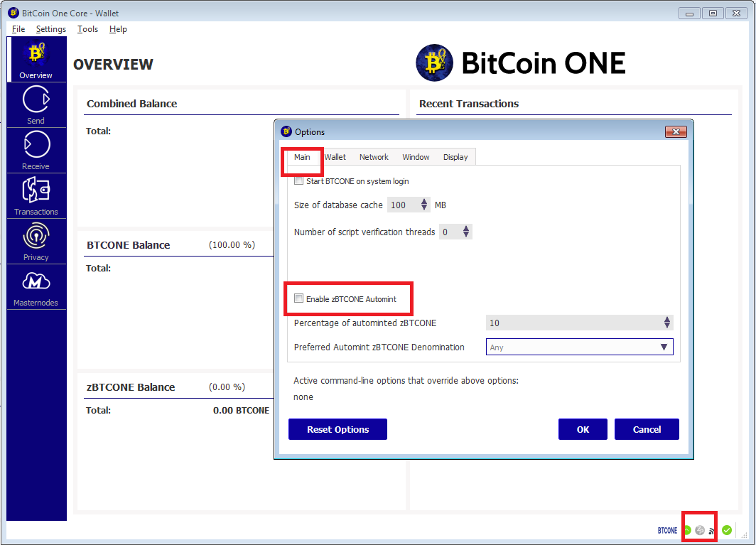Cancel the Options dialog
The image size is (756, 545).
[647, 429]
